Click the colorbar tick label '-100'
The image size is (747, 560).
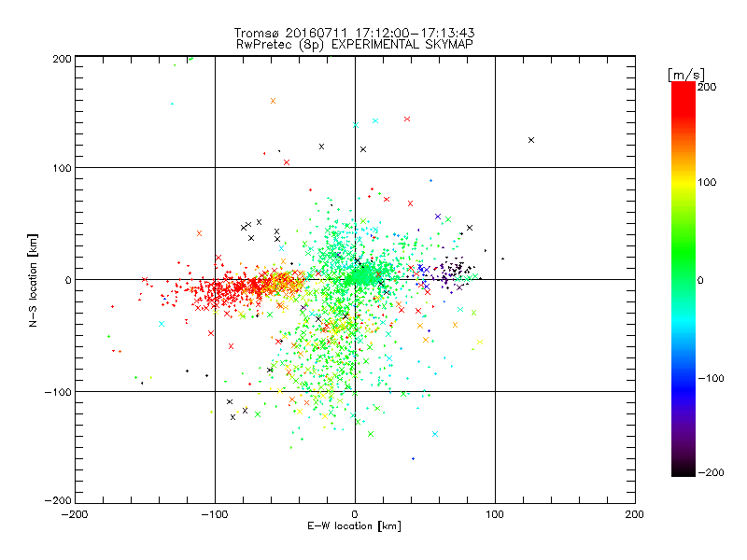pos(712,379)
